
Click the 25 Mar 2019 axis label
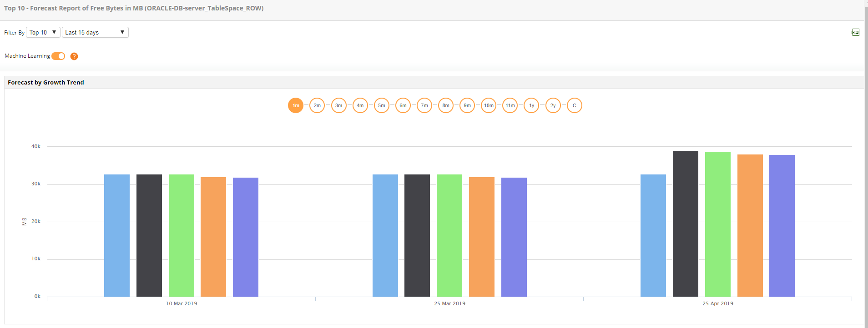(449, 303)
